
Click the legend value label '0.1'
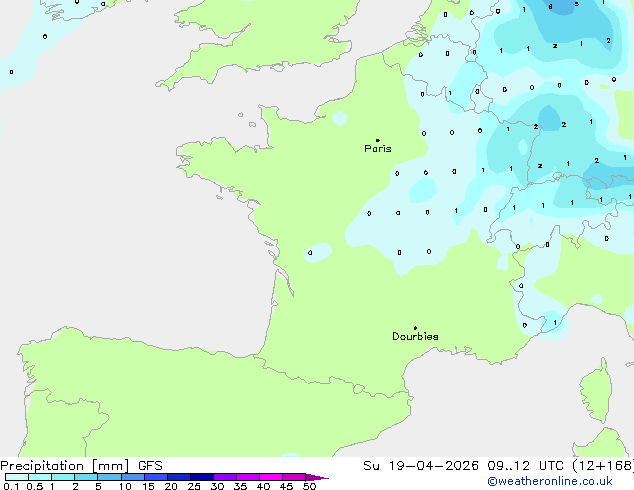click(11, 486)
